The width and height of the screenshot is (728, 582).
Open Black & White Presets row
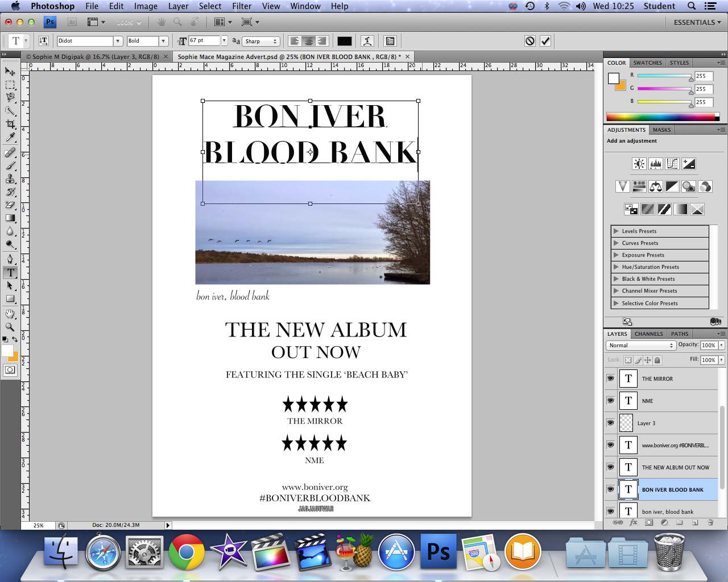(660, 279)
